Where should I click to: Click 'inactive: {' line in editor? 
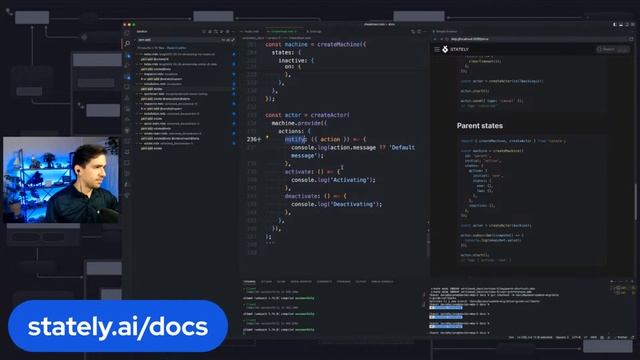(296, 60)
